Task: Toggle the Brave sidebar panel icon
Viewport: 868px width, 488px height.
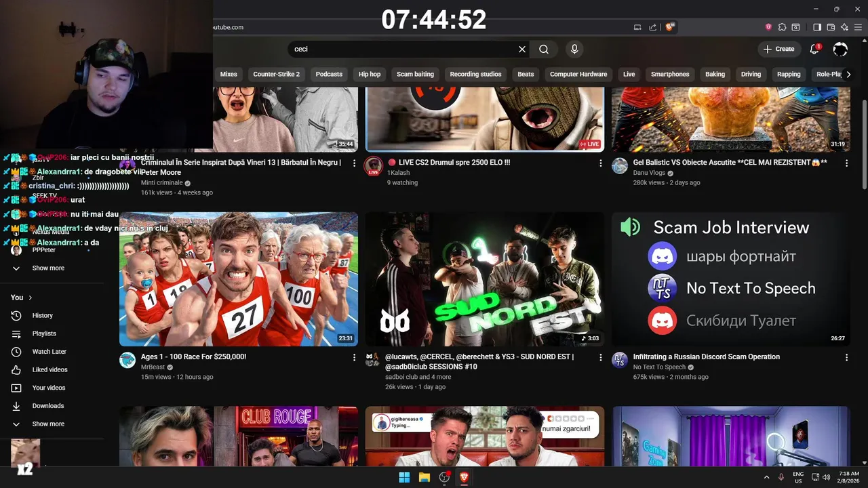Action: pos(817,27)
